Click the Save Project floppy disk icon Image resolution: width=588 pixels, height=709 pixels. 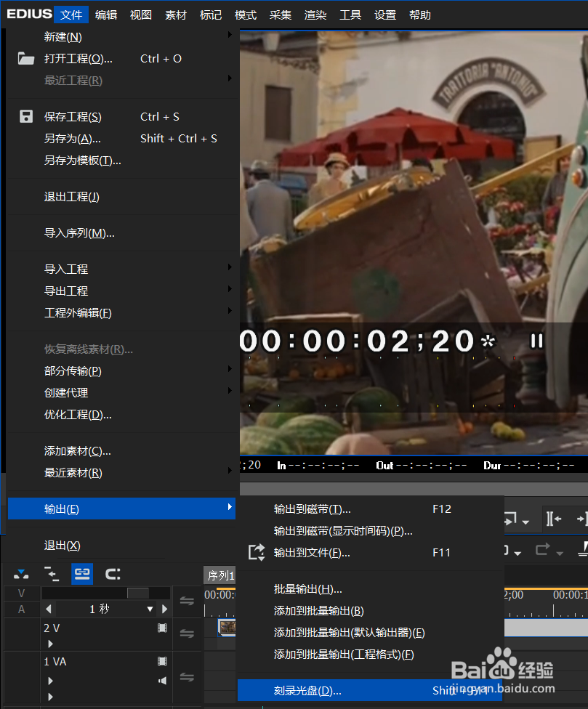coord(25,117)
